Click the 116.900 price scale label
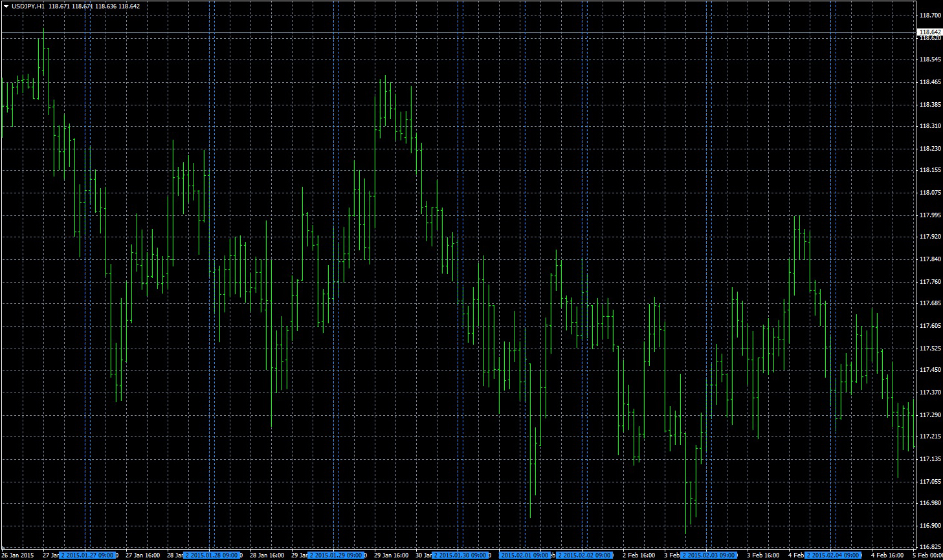943x560 pixels. click(930, 526)
